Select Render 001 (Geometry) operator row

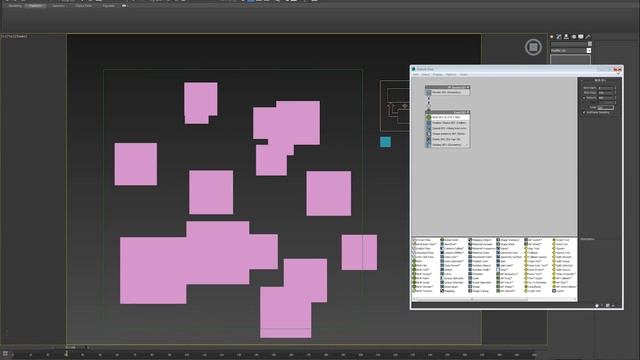pyautogui.click(x=447, y=92)
